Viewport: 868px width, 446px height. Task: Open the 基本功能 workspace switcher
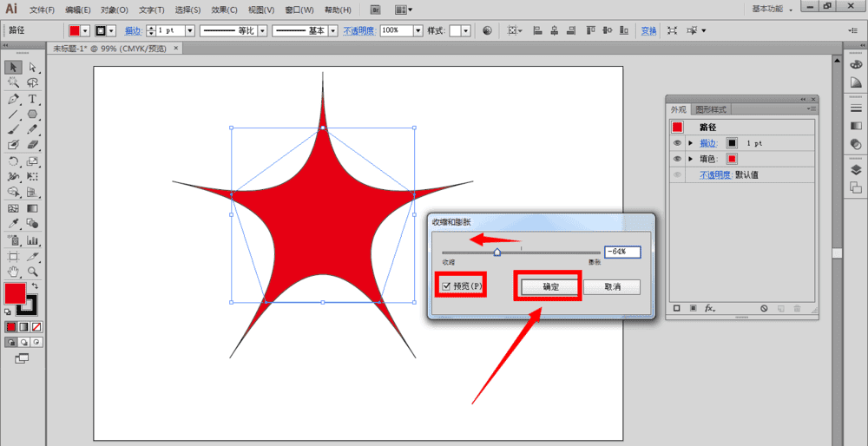(773, 10)
